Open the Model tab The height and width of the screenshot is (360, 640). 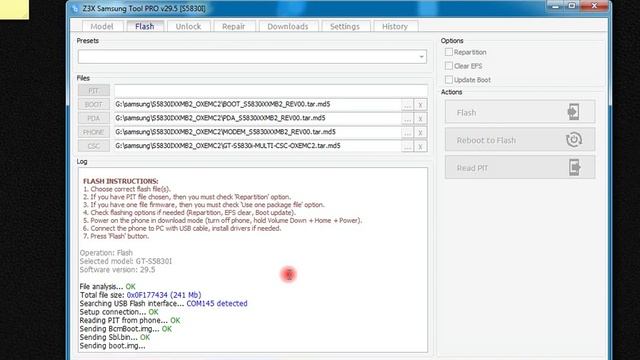pyautogui.click(x=102, y=26)
